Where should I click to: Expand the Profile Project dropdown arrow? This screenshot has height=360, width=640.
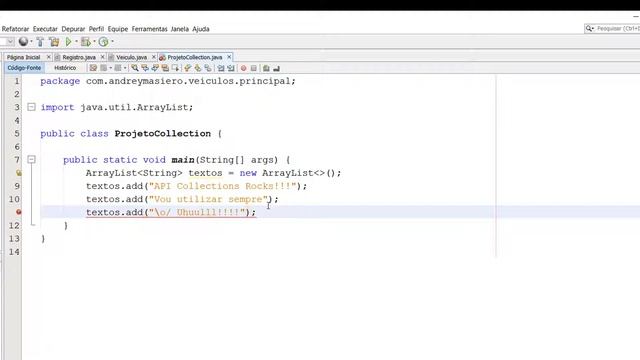point(112,42)
